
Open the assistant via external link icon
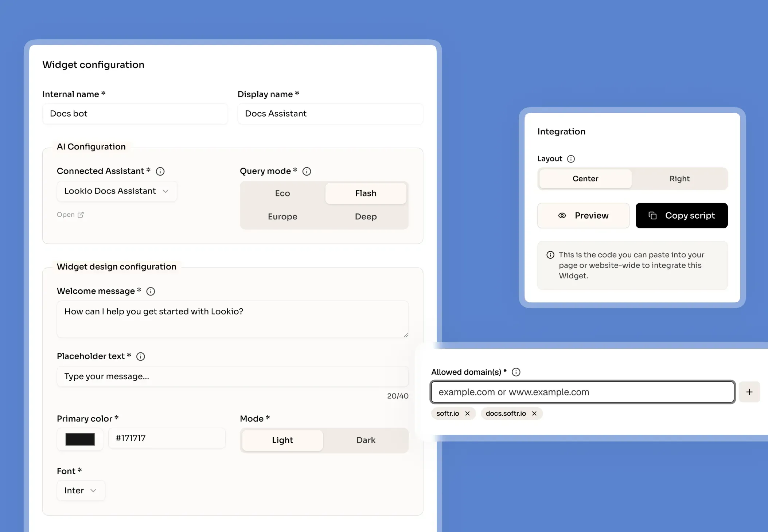point(81,215)
